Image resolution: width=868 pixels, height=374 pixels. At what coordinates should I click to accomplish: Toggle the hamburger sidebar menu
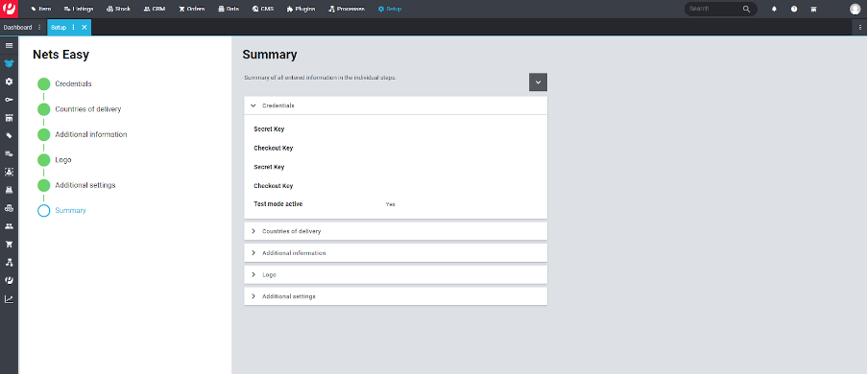9,45
